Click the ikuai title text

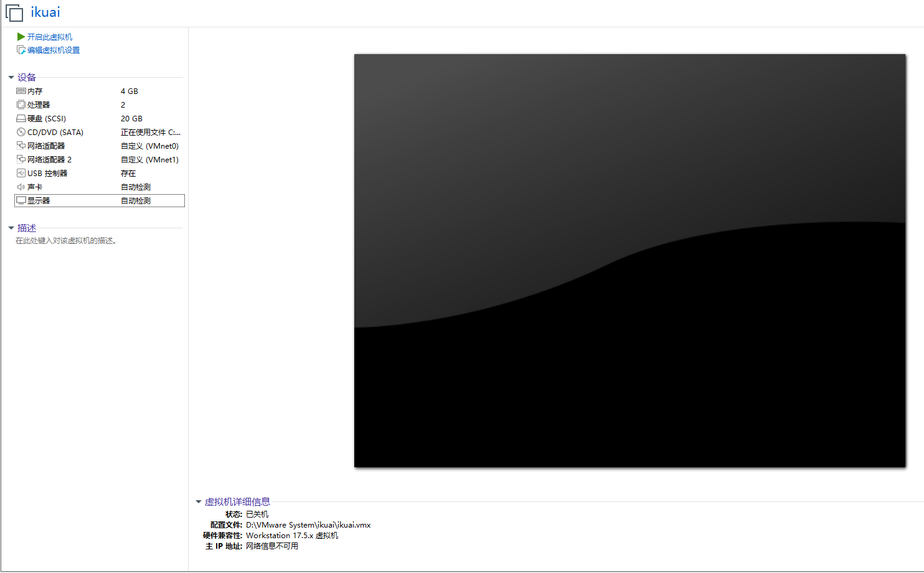click(45, 12)
